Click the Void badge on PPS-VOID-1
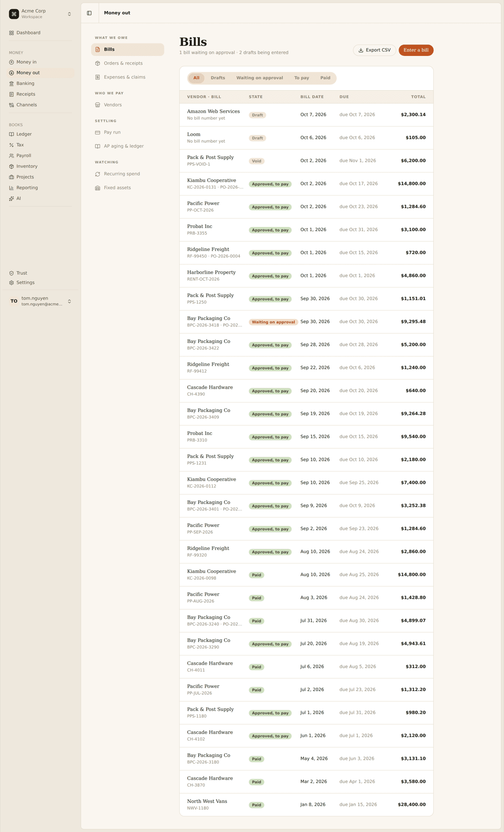This screenshot has height=832, width=504. pos(256,161)
